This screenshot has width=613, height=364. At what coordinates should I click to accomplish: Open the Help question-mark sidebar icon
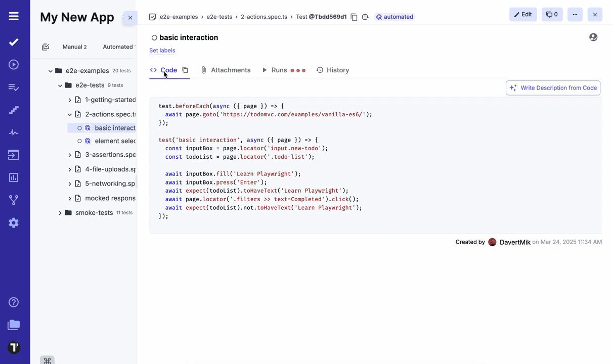pos(14,302)
